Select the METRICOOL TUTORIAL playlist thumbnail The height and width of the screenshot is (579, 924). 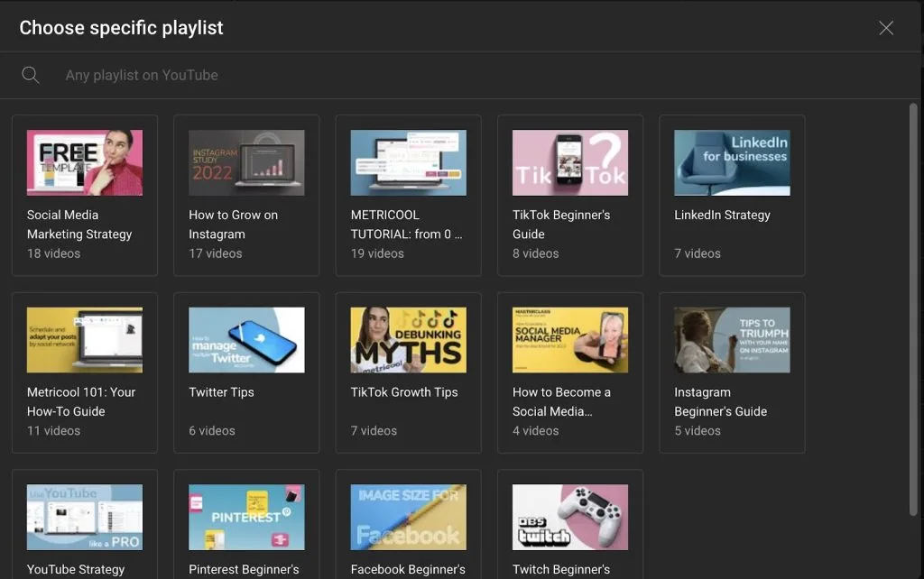pyautogui.click(x=409, y=162)
